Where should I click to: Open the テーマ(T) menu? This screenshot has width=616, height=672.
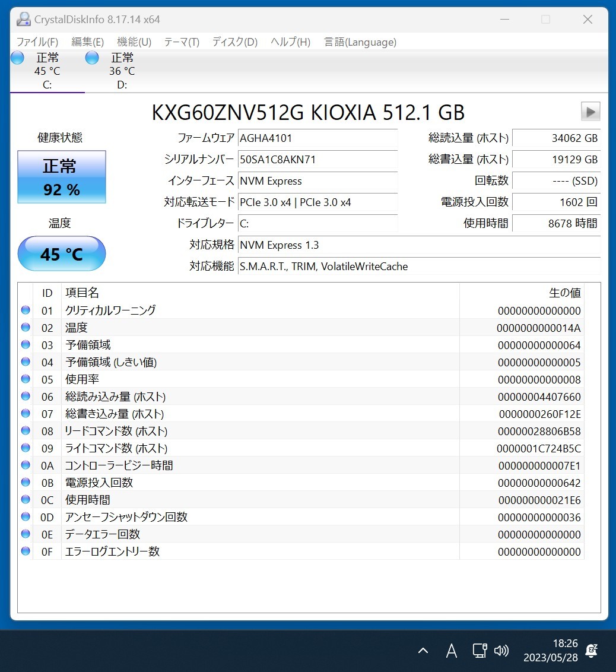click(x=182, y=42)
